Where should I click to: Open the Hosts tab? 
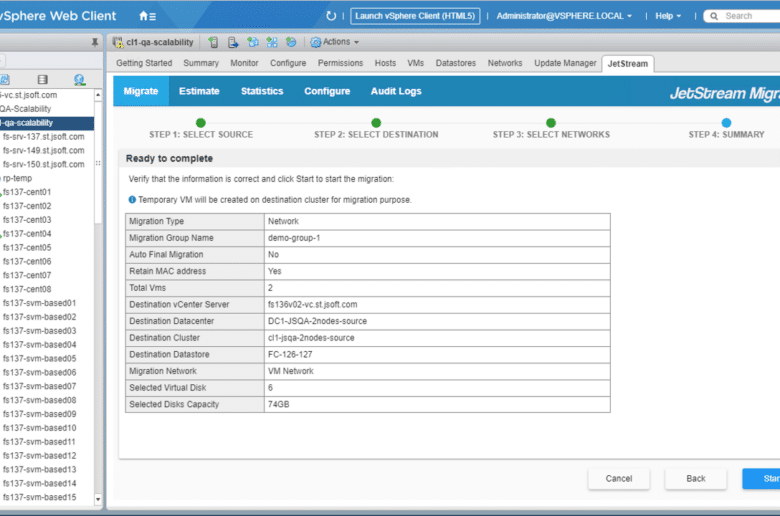point(385,63)
